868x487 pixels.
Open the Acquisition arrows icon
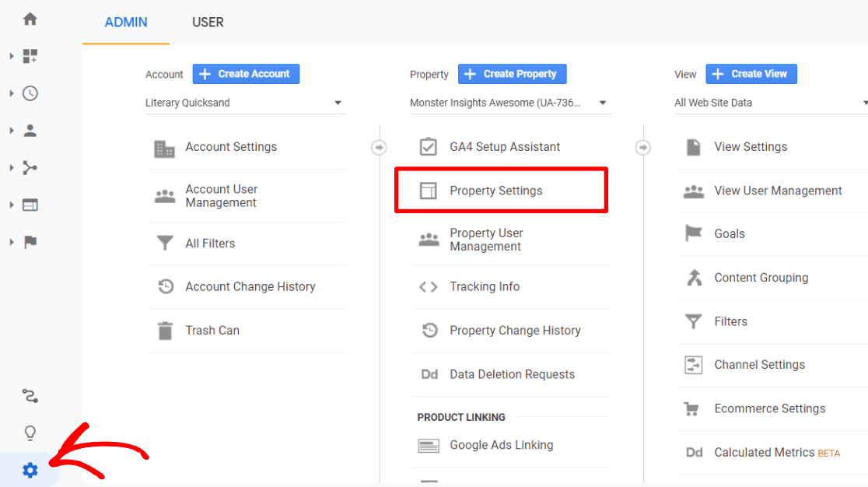(x=30, y=168)
